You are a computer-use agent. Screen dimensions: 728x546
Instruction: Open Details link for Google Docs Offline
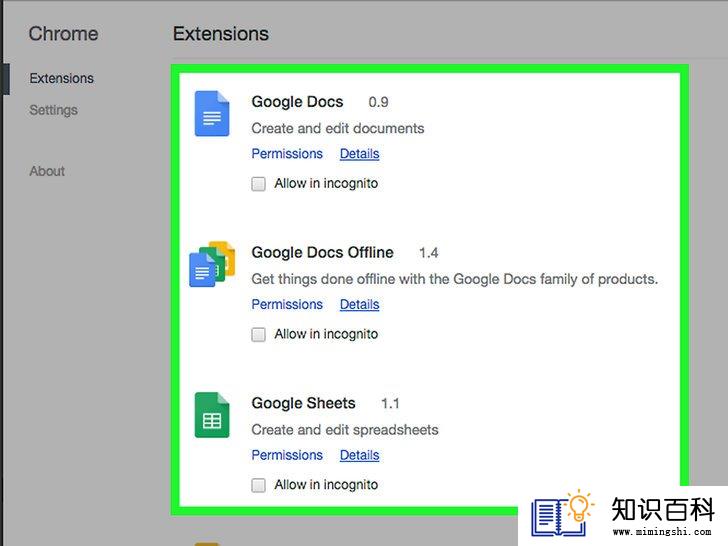pos(359,304)
